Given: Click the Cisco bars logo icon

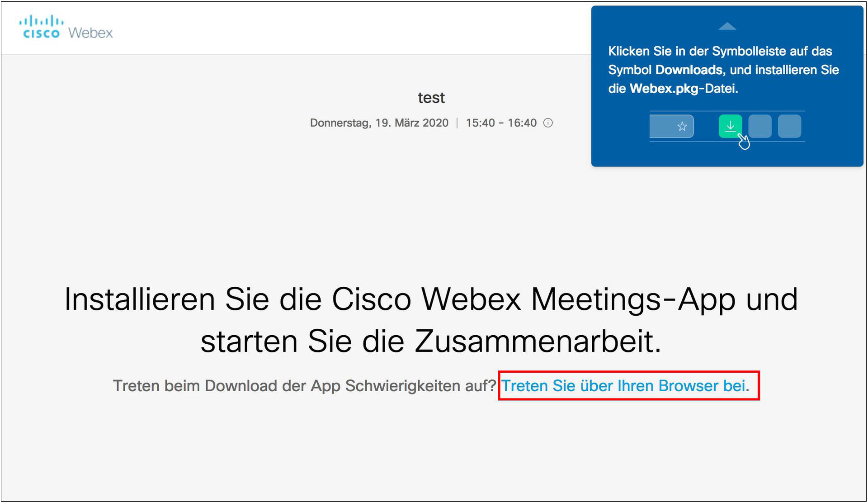Looking at the screenshot, I should [41, 21].
